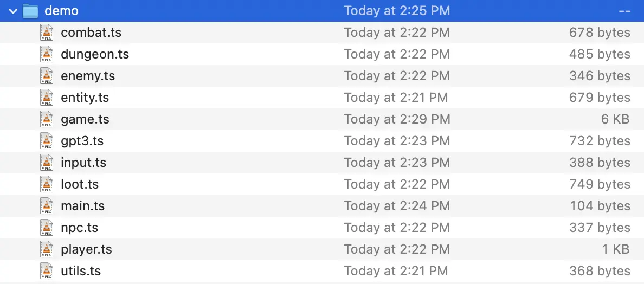Click the modified date of gpt3.ts
The height and width of the screenshot is (284, 644).
click(397, 141)
